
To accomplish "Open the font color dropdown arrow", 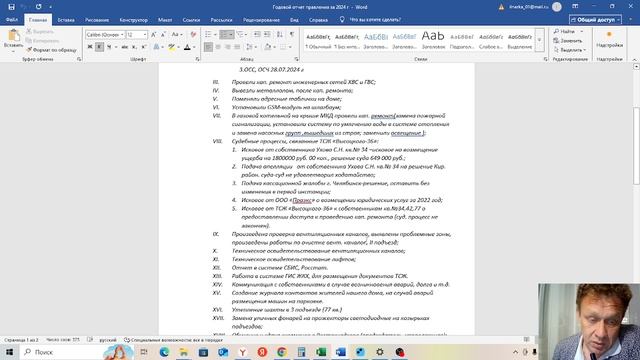I will pyautogui.click(x=194, y=47).
